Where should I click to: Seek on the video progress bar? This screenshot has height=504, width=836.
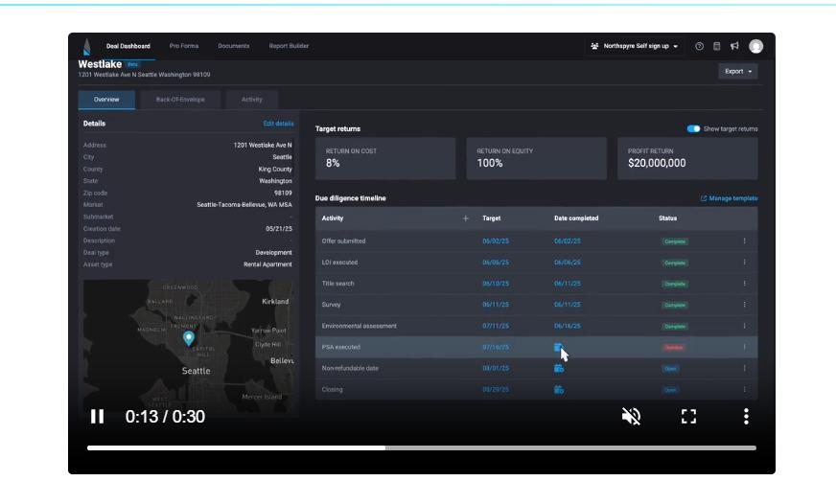pos(422,448)
